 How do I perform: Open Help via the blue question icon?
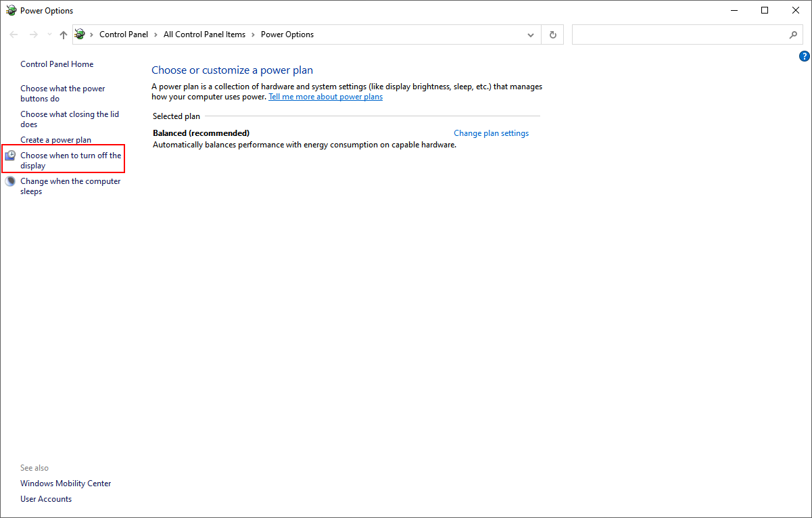click(x=804, y=56)
